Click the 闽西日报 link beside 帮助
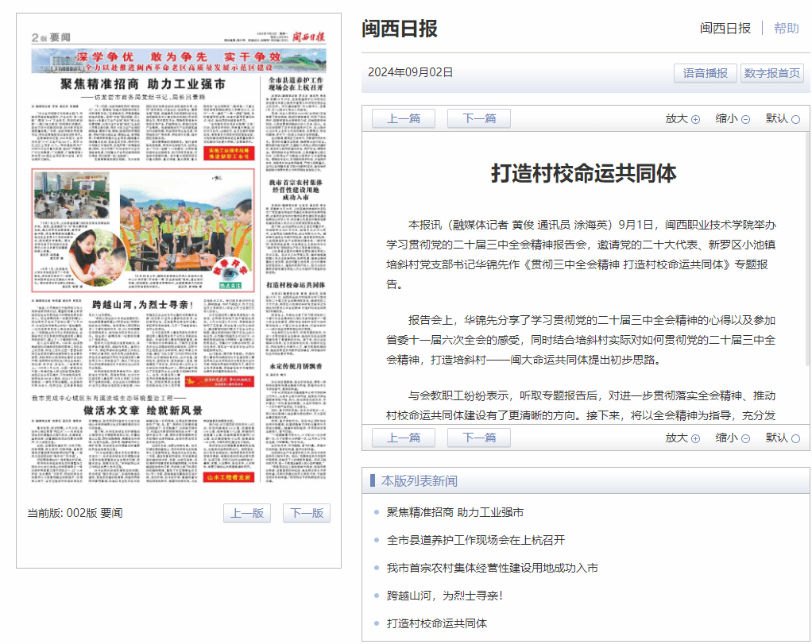Viewport: 812px width, 644px height. (x=725, y=28)
